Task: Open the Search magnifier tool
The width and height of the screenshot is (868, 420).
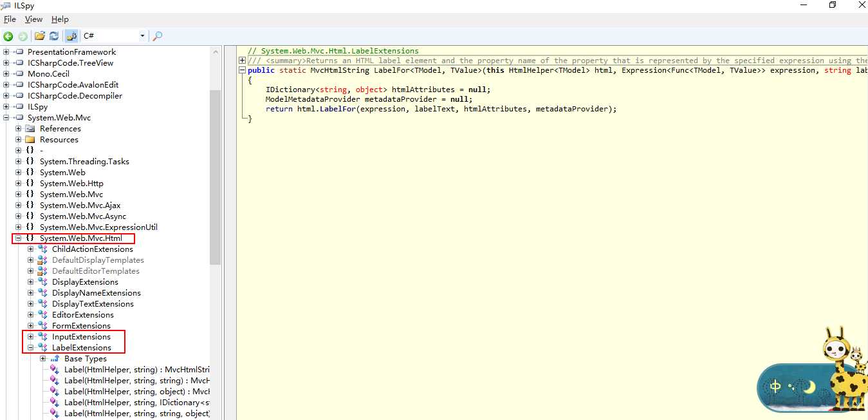Action: 157,36
